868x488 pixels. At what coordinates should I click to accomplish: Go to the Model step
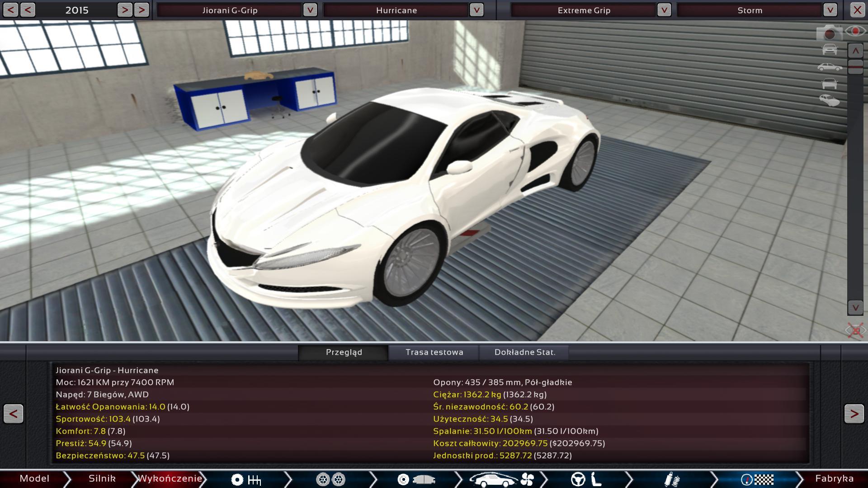pos(34,479)
